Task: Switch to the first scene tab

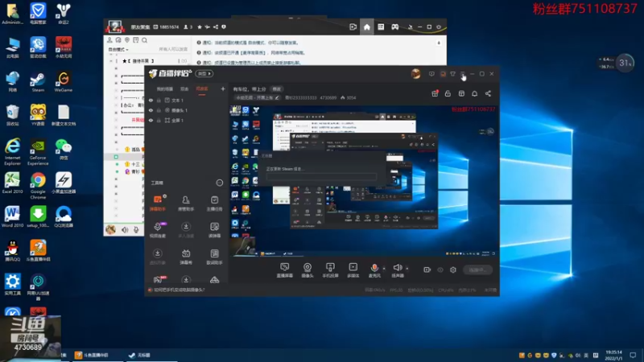Action: tap(165, 89)
